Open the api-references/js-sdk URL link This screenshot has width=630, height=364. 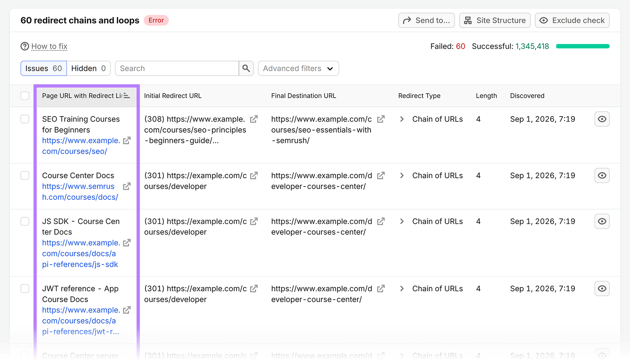click(81, 254)
